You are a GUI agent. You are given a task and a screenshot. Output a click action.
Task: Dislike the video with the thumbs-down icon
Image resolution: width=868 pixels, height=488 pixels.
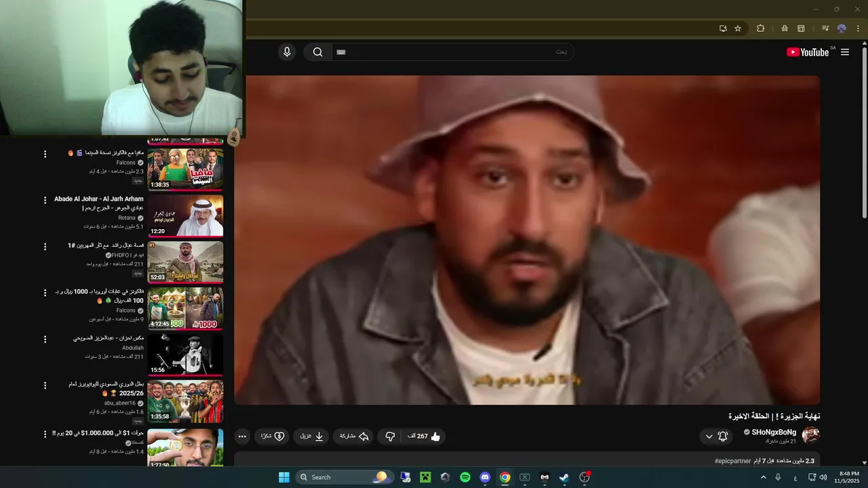pos(390,436)
